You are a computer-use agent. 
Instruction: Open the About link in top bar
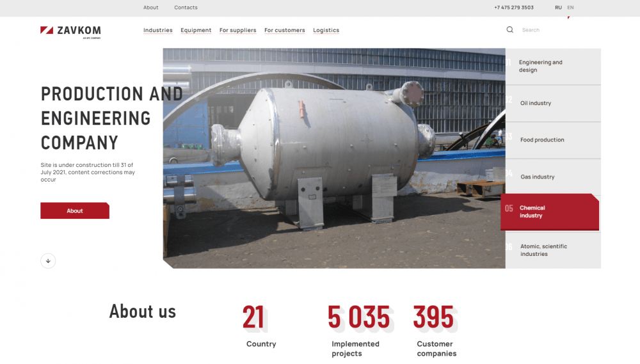click(x=150, y=7)
